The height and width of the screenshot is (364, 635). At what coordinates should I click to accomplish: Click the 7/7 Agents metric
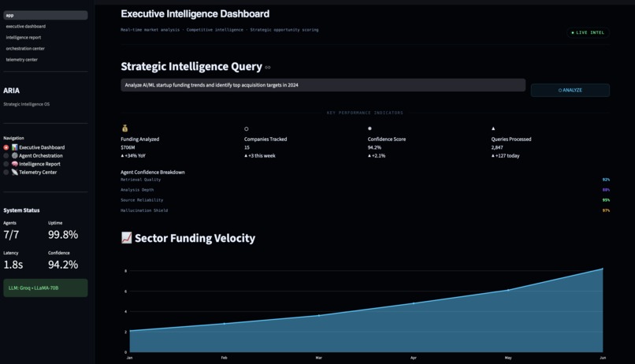point(11,235)
